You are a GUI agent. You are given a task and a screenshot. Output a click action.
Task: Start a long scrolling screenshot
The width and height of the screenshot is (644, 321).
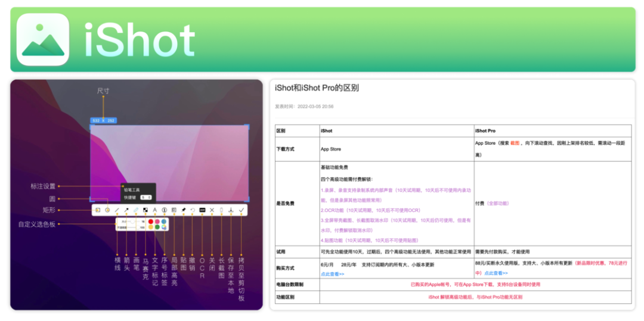click(x=221, y=210)
